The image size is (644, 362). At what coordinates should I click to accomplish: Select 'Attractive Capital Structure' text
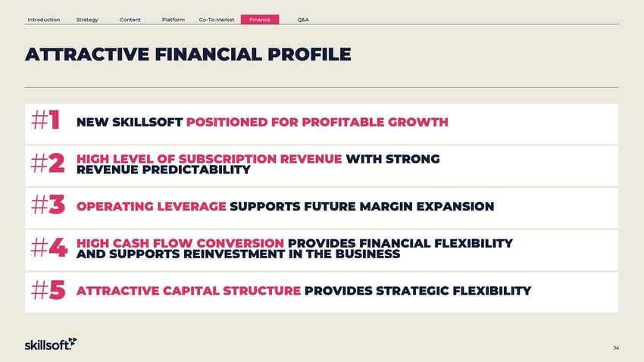189,291
